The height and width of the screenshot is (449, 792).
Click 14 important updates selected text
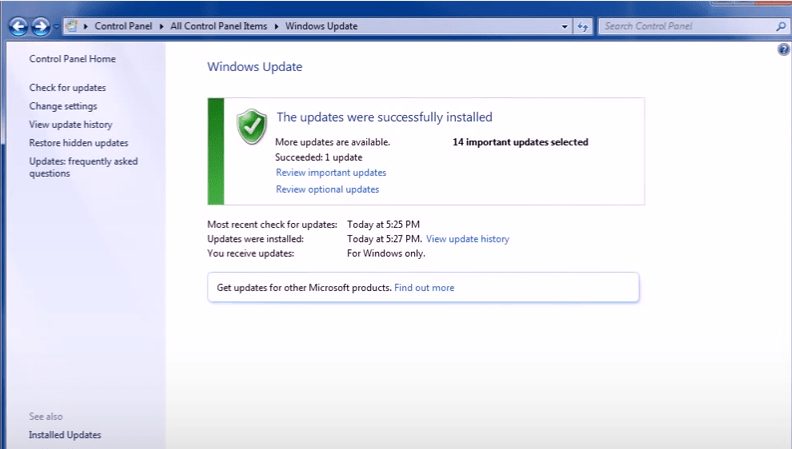pos(520,142)
